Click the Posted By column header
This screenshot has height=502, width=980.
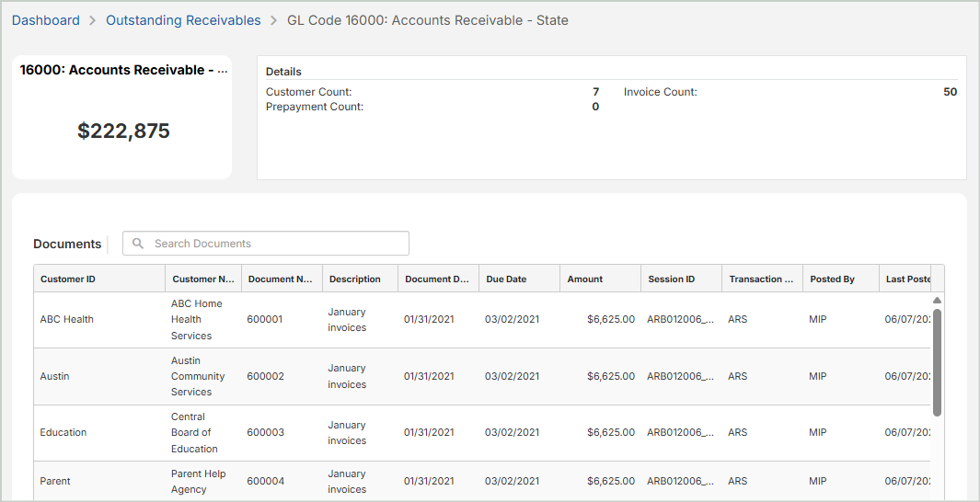pyautogui.click(x=832, y=280)
